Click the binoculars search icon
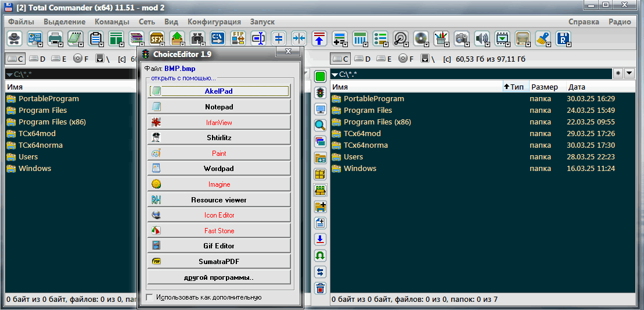 (197, 38)
